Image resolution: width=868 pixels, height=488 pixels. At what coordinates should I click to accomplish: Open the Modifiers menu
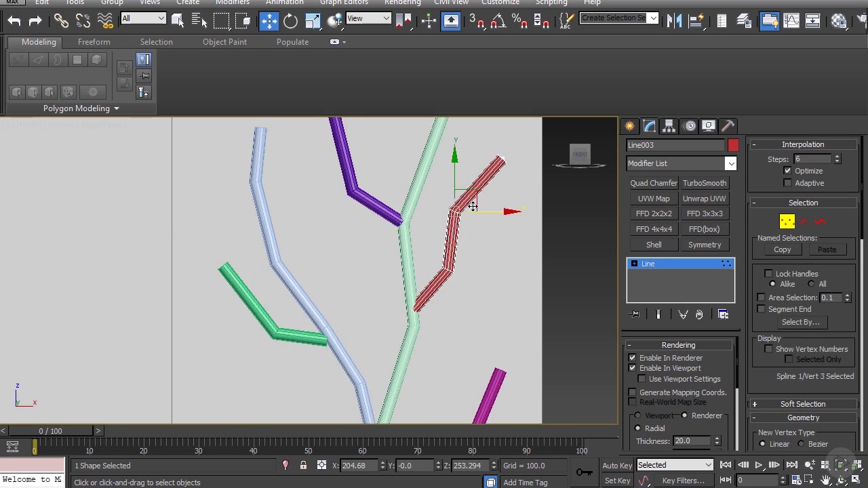[233, 3]
